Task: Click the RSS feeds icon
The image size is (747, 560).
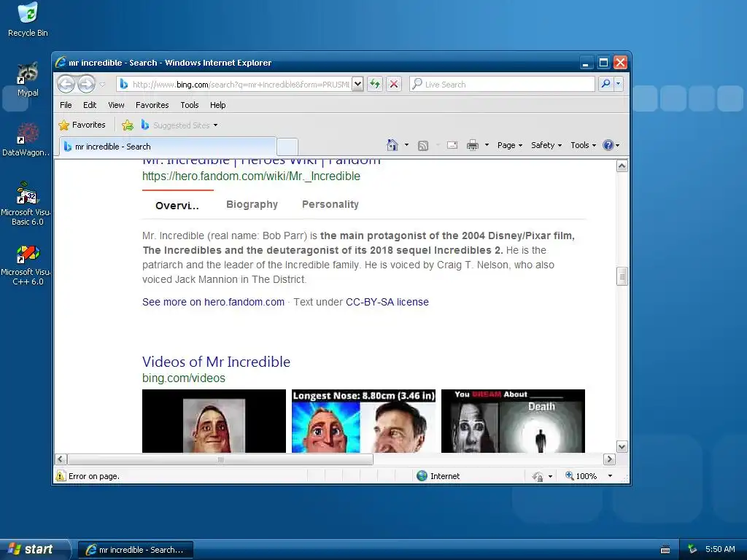Action: pyautogui.click(x=422, y=145)
